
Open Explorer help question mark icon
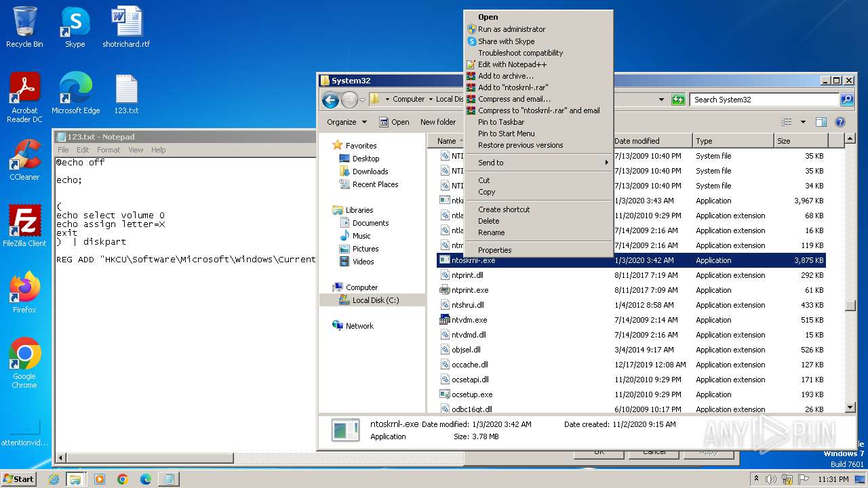pyautogui.click(x=840, y=122)
